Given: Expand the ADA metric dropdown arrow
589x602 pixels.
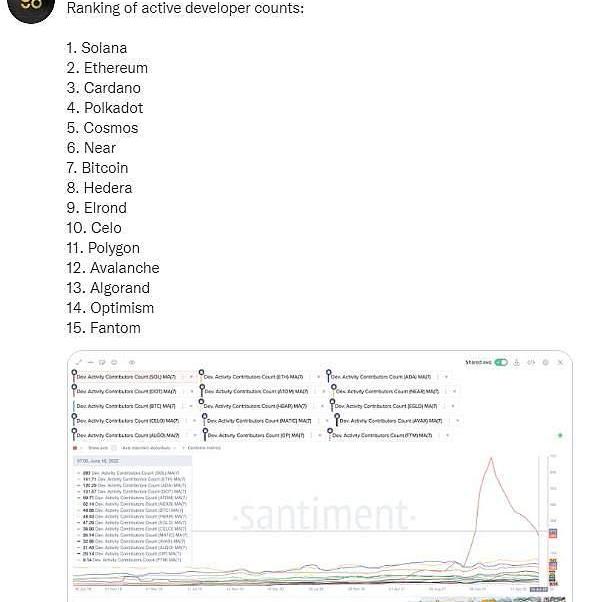Looking at the screenshot, I should pos(446,377).
